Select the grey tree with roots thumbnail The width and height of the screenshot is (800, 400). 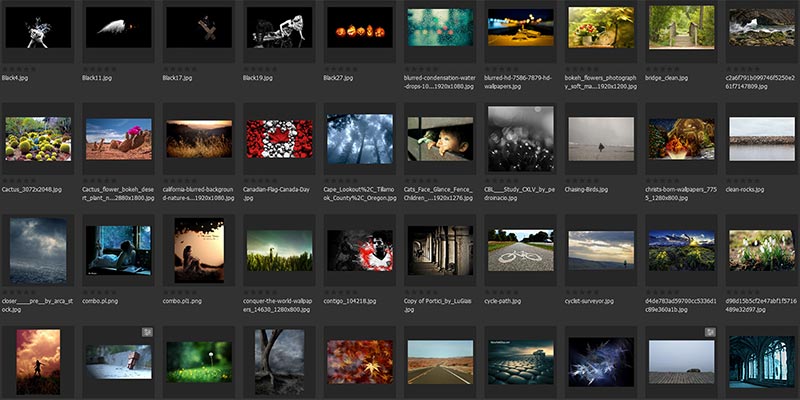[280, 362]
